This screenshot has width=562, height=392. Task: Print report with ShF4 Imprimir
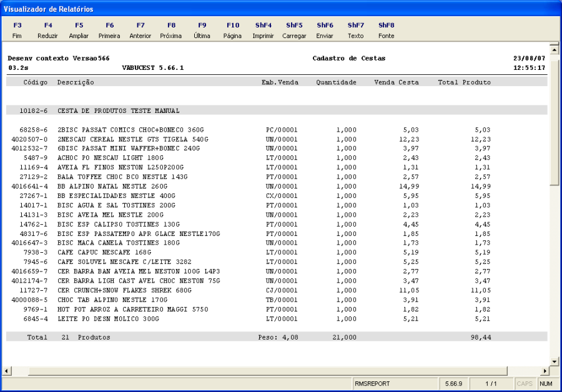(x=264, y=30)
